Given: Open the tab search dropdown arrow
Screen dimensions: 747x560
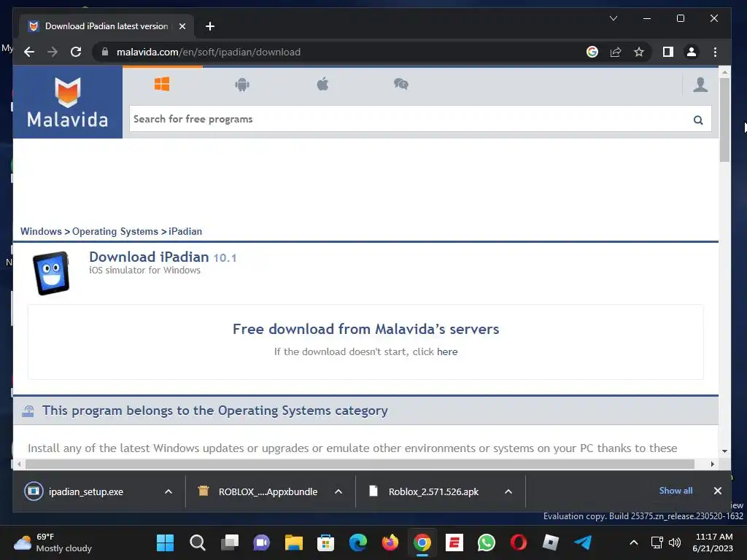Looking at the screenshot, I should pyautogui.click(x=614, y=18).
